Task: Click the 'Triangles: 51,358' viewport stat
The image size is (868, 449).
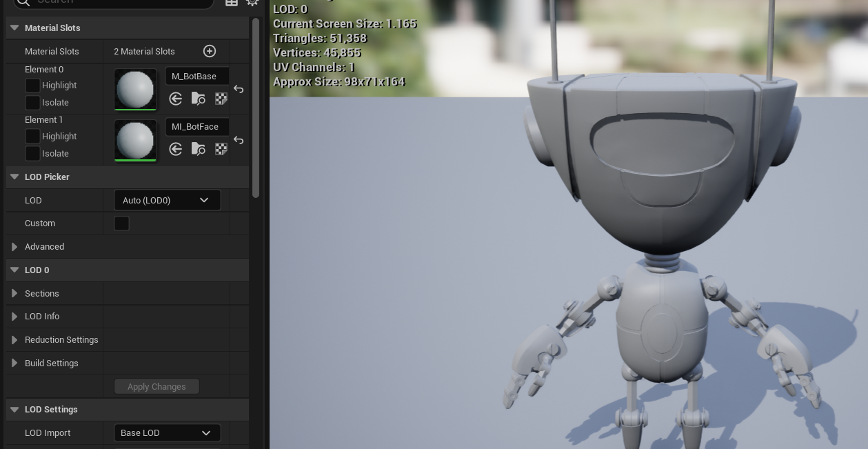Action: [x=320, y=38]
